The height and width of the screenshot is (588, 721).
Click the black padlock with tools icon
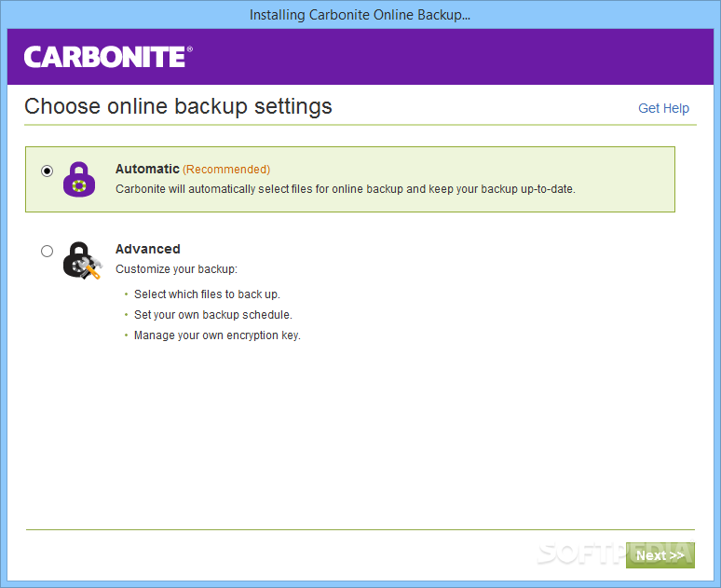click(x=82, y=260)
